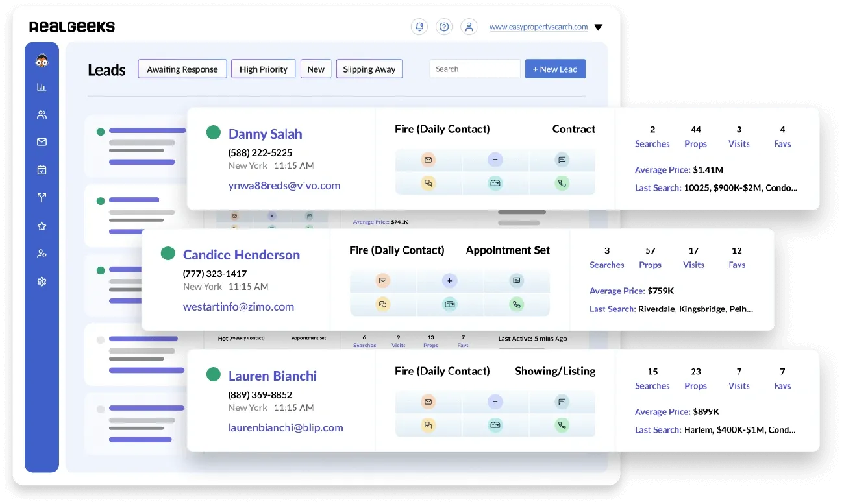Click the laurenbianchi@blip.com email link
The height and width of the screenshot is (504, 844).
click(286, 428)
